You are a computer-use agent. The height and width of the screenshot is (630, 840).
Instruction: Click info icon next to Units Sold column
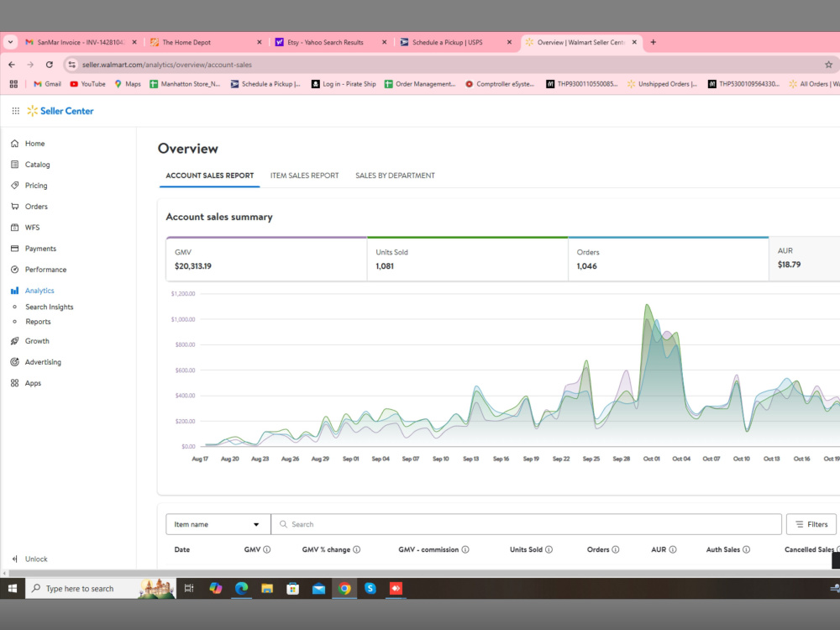point(549,549)
